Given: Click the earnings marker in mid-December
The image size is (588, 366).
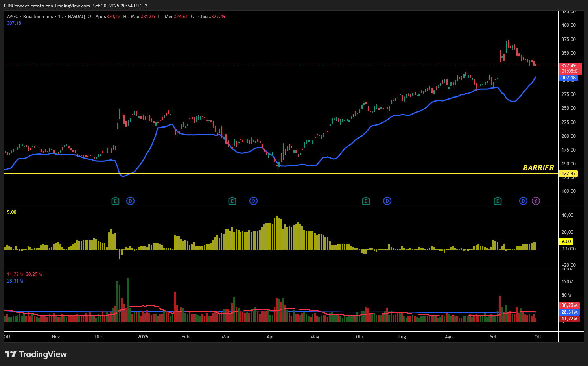Looking at the screenshot, I should (x=115, y=201).
